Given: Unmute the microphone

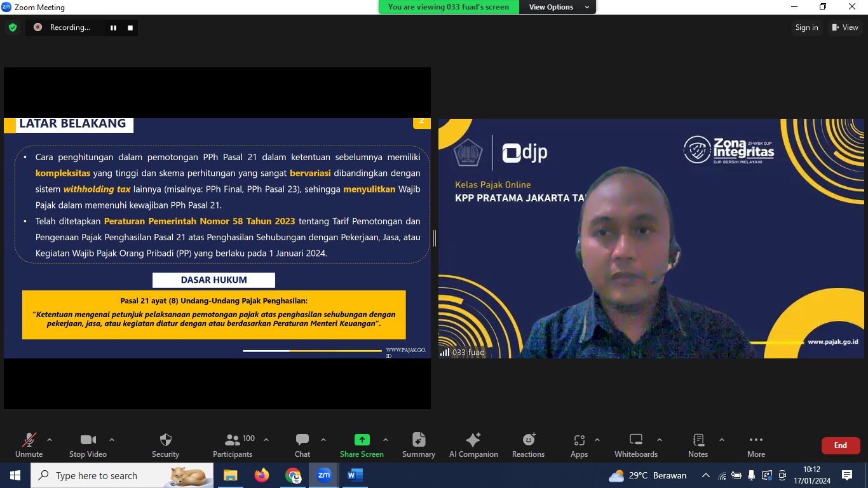Looking at the screenshot, I should [29, 445].
